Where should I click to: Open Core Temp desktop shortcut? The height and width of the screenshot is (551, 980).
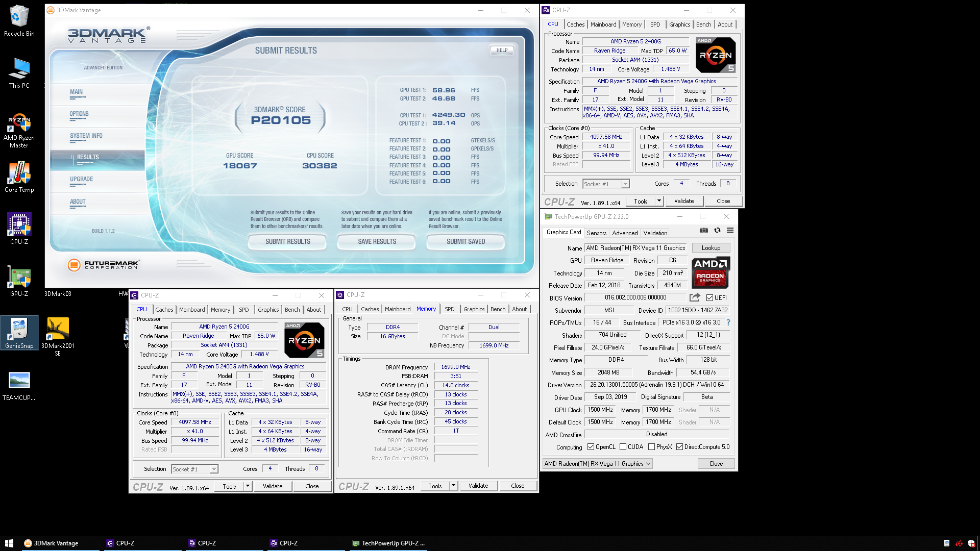click(19, 177)
